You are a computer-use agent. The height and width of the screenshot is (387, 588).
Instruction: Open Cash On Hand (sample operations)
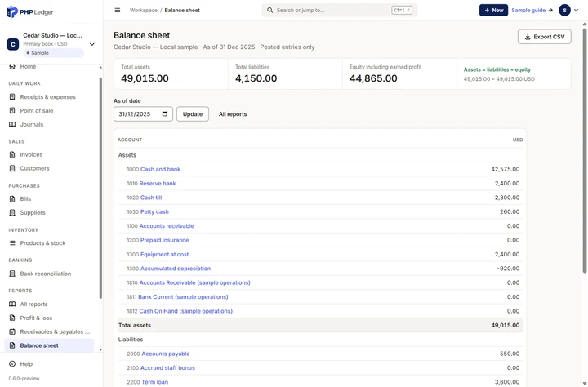pyautogui.click(x=186, y=311)
